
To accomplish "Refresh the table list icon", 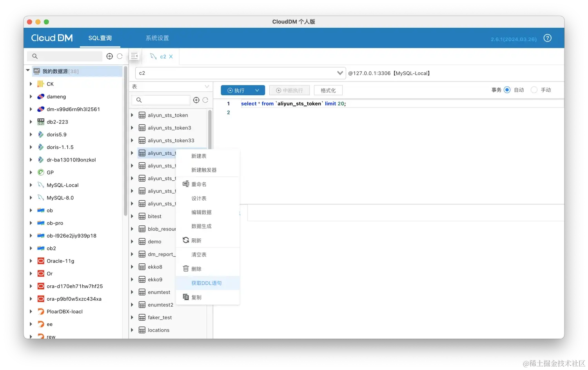I will point(205,100).
